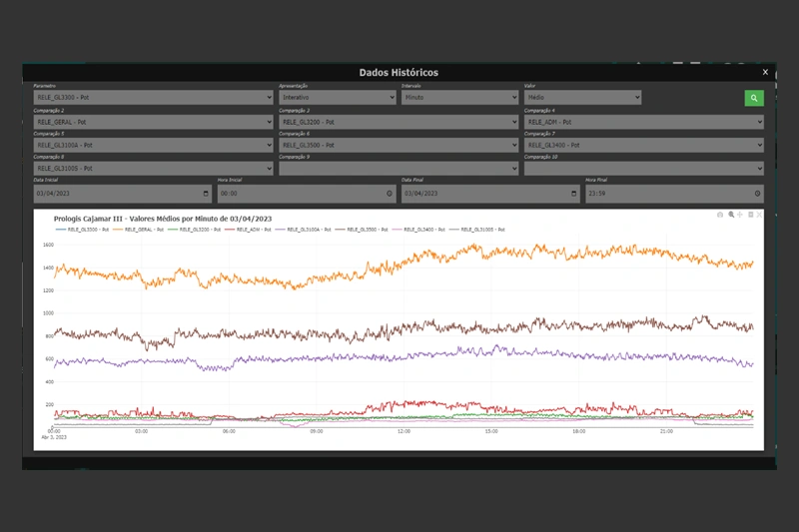The height and width of the screenshot is (532, 799).
Task: Select the pan tool in chart toolbar
Action: (x=740, y=215)
